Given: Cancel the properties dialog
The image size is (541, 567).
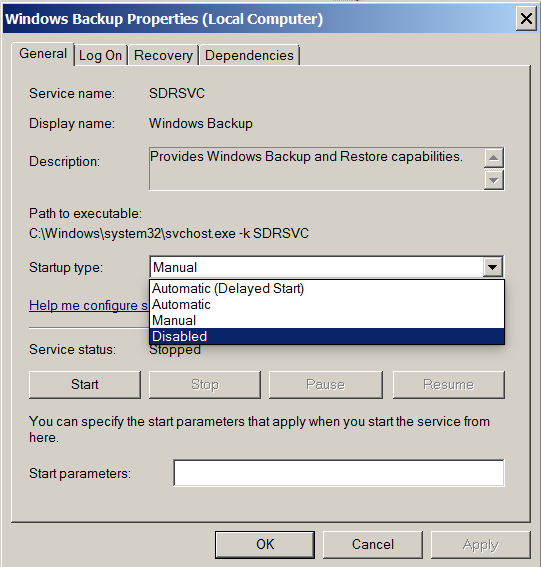Looking at the screenshot, I should tap(373, 545).
